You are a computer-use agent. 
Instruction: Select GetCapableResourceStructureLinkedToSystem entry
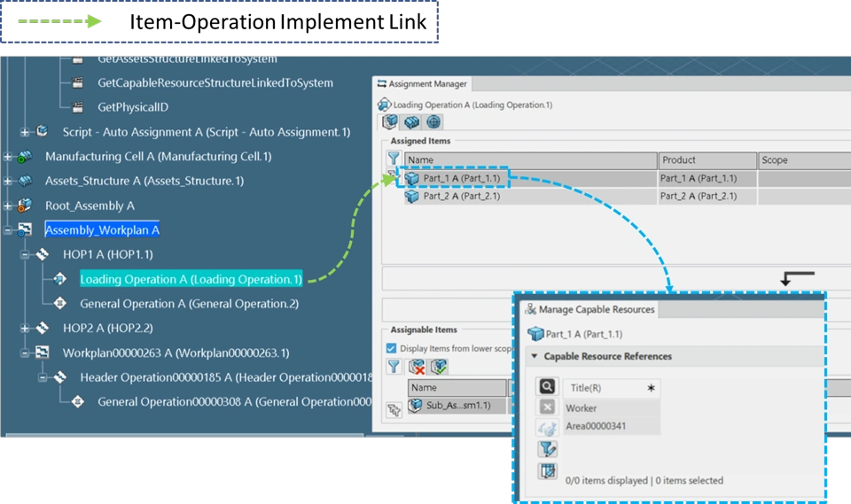(215, 83)
